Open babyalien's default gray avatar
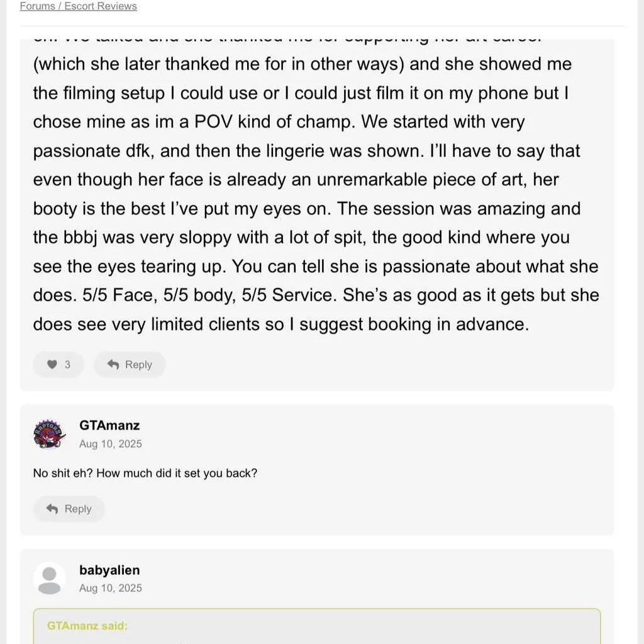The width and height of the screenshot is (644, 644). (49, 579)
